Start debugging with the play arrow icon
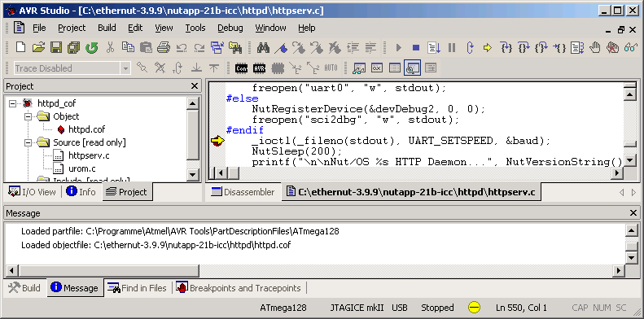The height and width of the screenshot is (319, 644). tap(398, 48)
